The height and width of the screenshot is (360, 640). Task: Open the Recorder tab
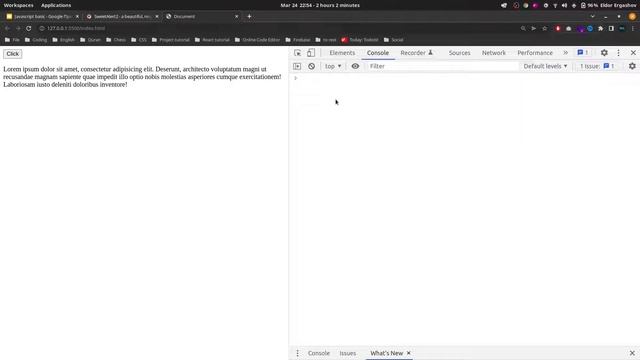[416, 53]
